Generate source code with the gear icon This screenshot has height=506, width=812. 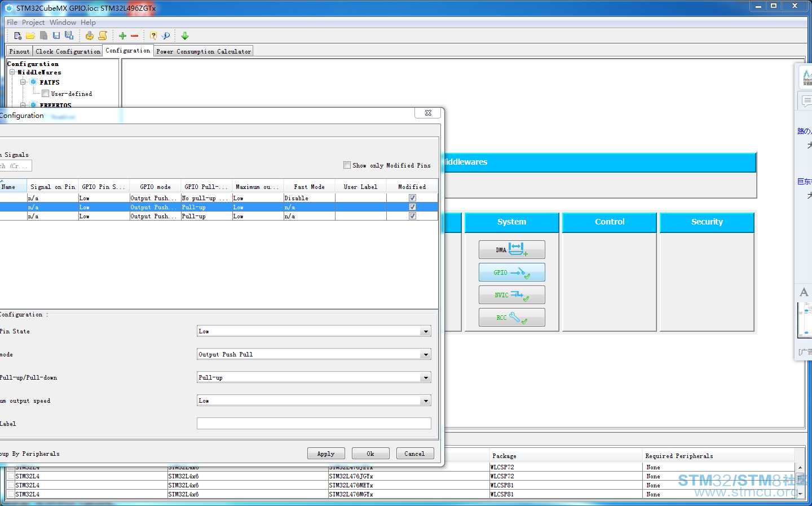pyautogui.click(x=90, y=36)
